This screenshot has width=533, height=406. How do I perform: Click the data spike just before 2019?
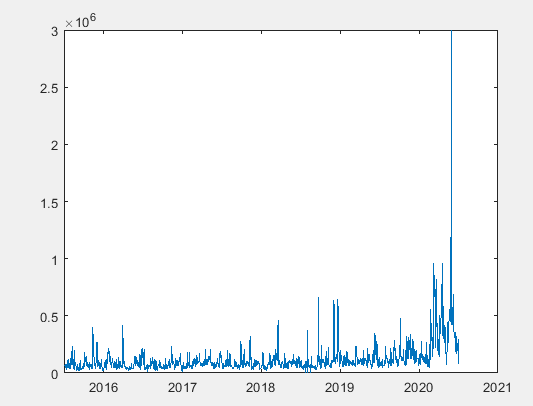click(x=334, y=326)
